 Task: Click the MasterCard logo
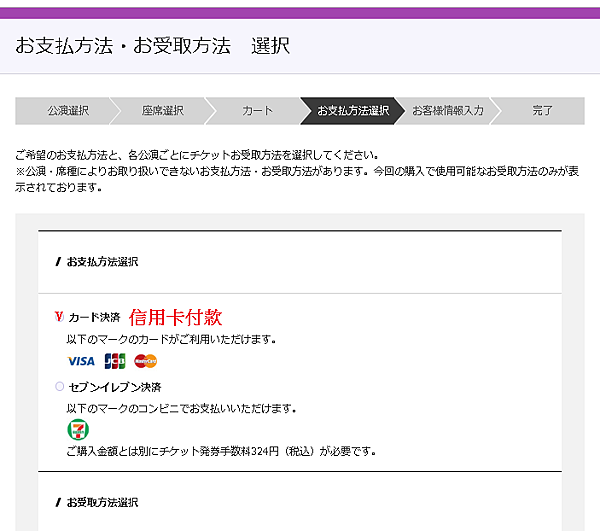point(145,361)
